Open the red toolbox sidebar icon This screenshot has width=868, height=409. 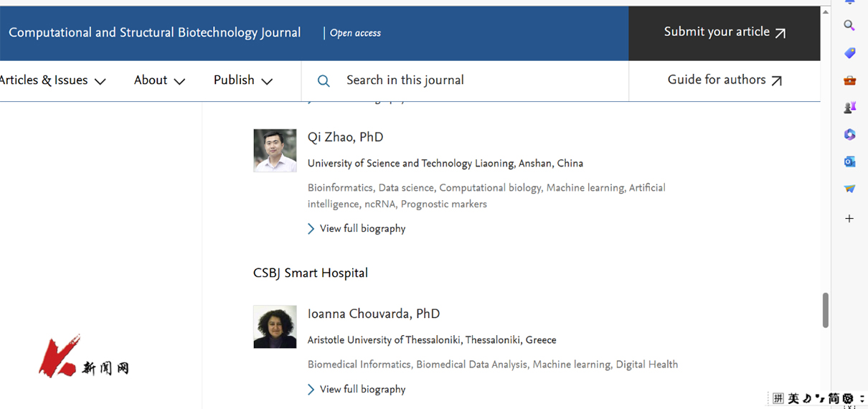(x=849, y=80)
